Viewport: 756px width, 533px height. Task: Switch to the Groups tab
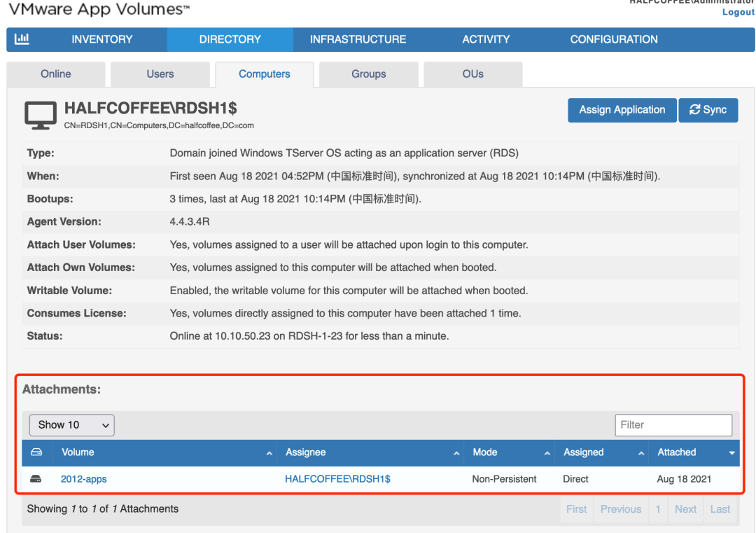pyautogui.click(x=368, y=74)
